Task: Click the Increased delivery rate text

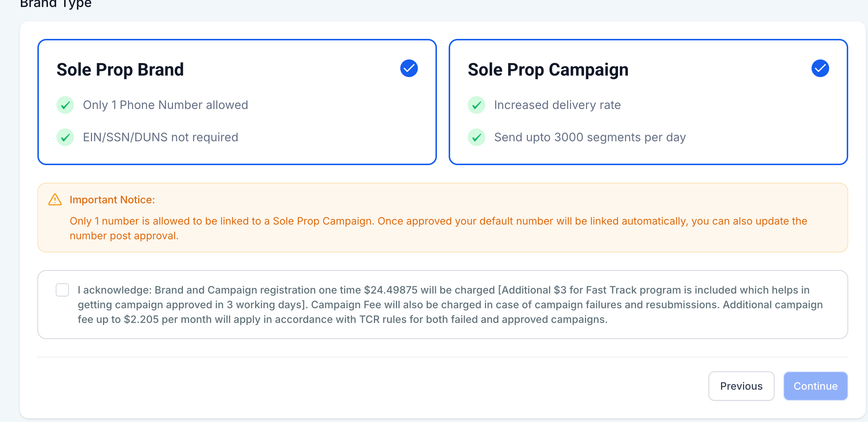Action: tap(557, 105)
